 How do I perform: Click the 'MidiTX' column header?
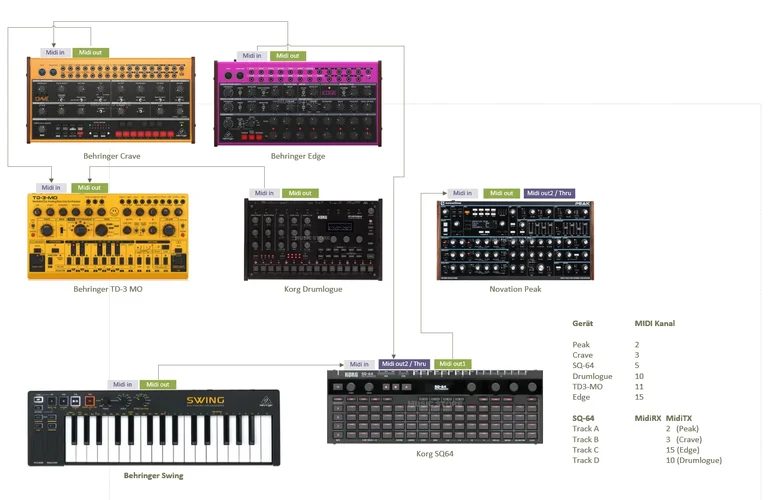click(x=679, y=418)
